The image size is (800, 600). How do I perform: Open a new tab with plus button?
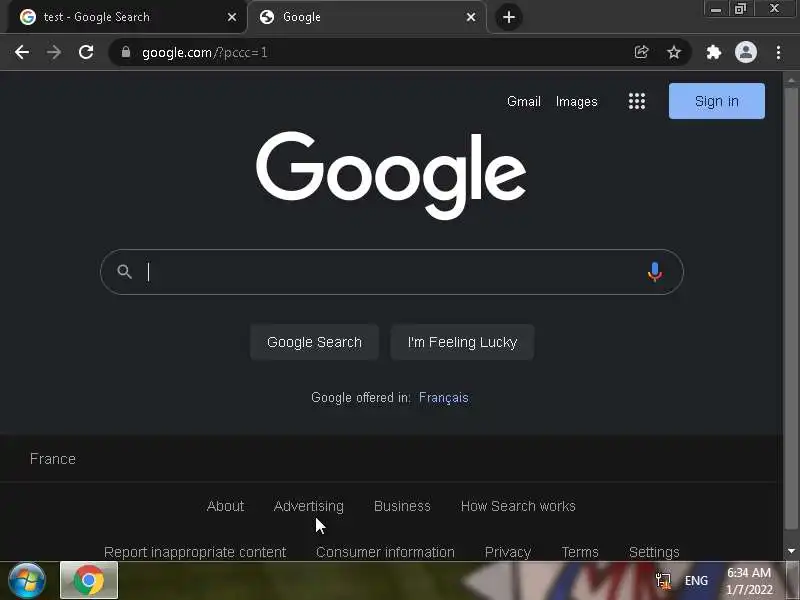tap(508, 17)
